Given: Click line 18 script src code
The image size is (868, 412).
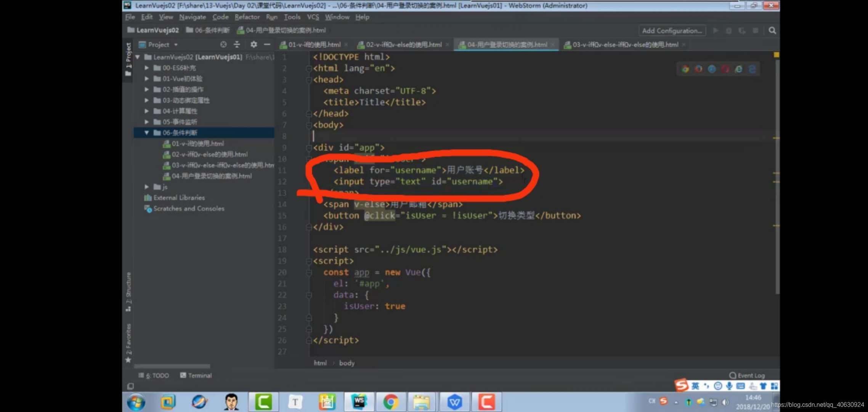Looking at the screenshot, I should pos(405,249).
